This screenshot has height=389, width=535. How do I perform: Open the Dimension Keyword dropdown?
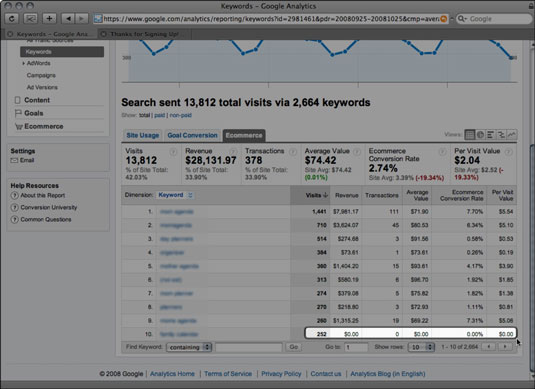(x=176, y=195)
